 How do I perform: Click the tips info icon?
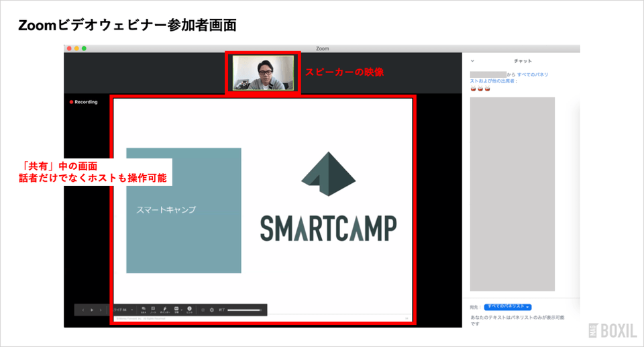coord(189,309)
